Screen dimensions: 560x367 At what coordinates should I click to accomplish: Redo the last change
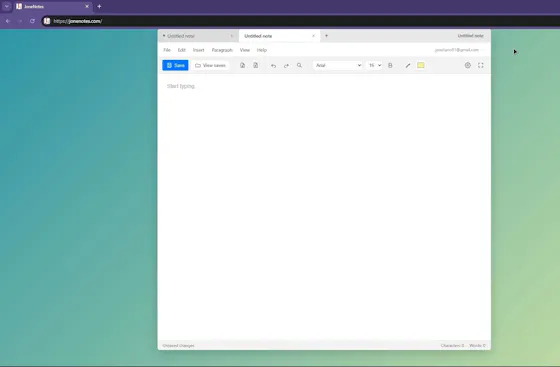(x=286, y=65)
